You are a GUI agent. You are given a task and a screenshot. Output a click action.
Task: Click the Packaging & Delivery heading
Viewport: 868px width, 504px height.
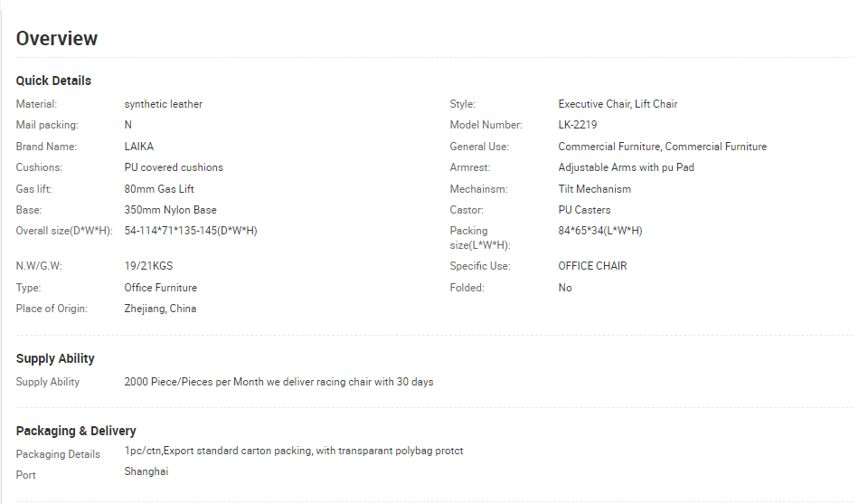coord(76,431)
